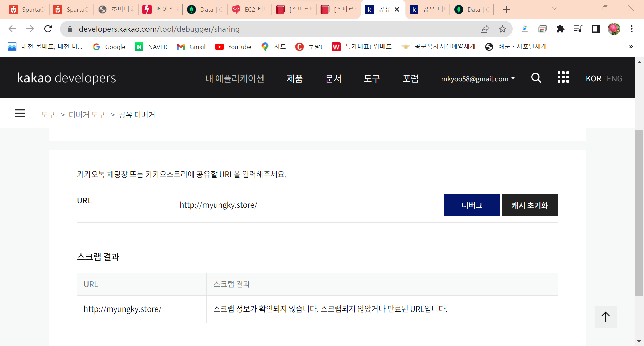
Task: Click the 스크랩 결과 section heading
Action: [98, 257]
